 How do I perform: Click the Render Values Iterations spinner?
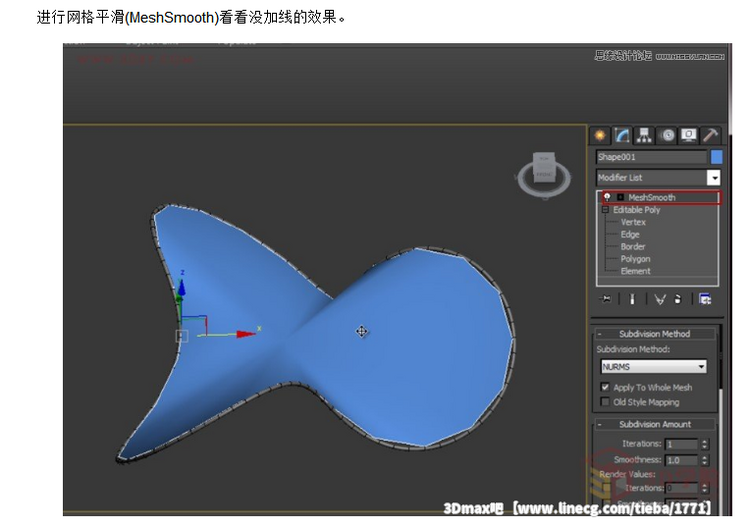click(x=705, y=488)
